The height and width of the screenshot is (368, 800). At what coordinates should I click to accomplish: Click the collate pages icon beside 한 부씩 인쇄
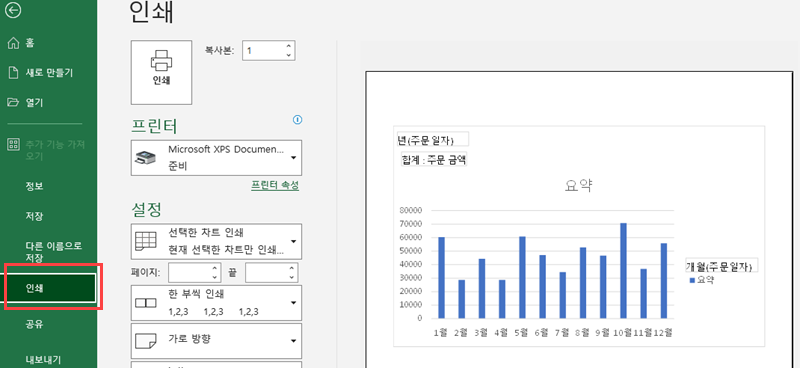[x=146, y=303]
